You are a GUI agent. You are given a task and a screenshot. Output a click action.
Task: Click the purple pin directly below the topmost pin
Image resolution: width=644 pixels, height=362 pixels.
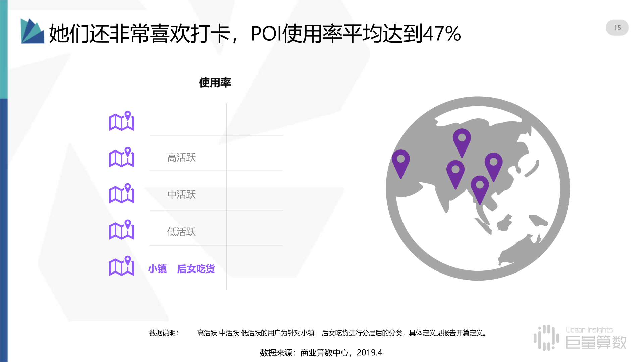(x=455, y=175)
